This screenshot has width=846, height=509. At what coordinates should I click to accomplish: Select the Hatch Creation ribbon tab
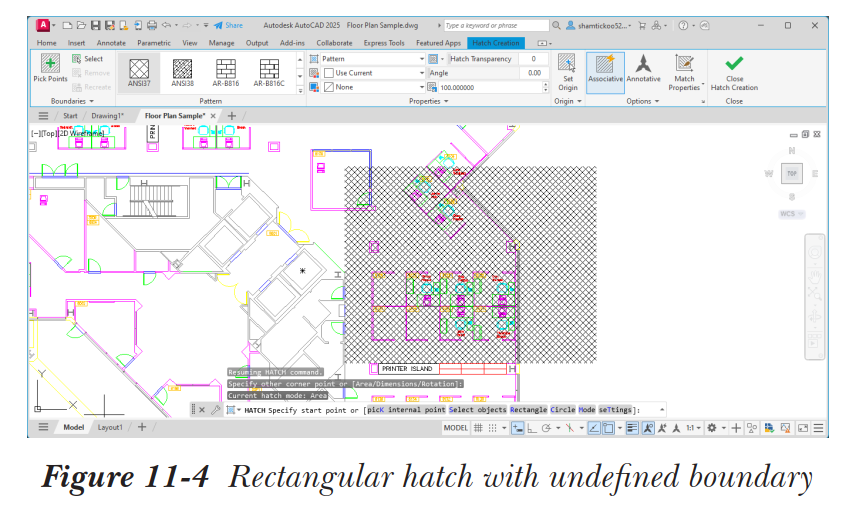pyautogui.click(x=495, y=43)
